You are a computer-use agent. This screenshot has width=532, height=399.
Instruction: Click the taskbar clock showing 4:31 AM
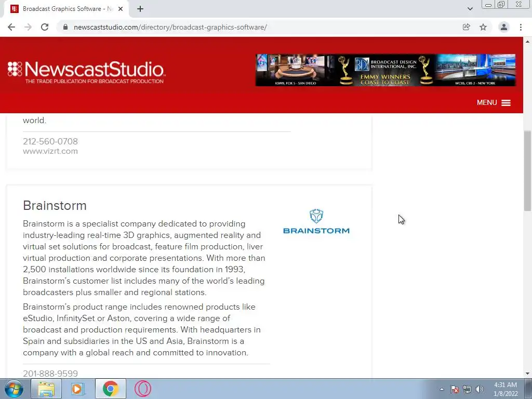[505, 389]
